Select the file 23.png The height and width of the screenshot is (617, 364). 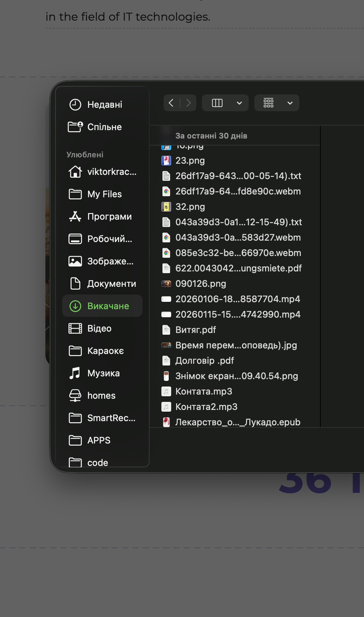click(x=190, y=161)
